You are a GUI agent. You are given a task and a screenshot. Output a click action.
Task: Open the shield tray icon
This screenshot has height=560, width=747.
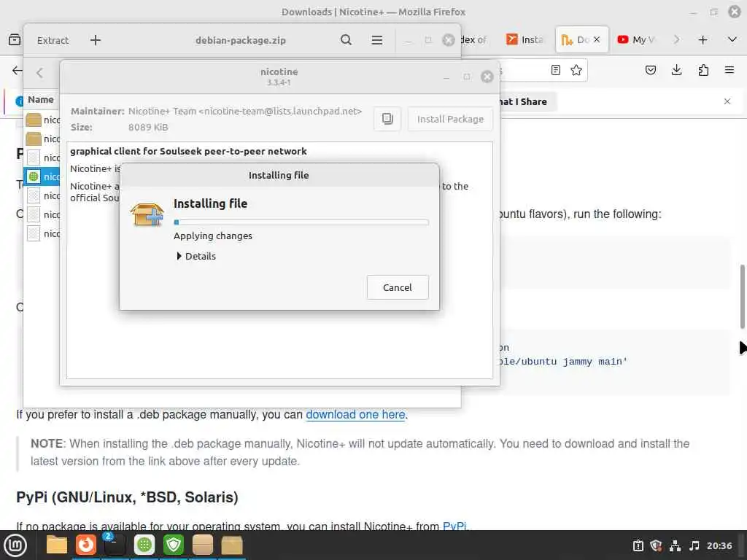(656, 545)
